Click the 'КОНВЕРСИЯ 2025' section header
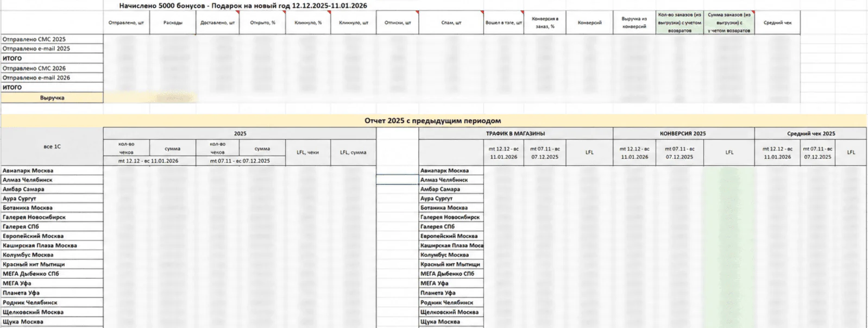The height and width of the screenshot is (328, 868). coord(683,133)
